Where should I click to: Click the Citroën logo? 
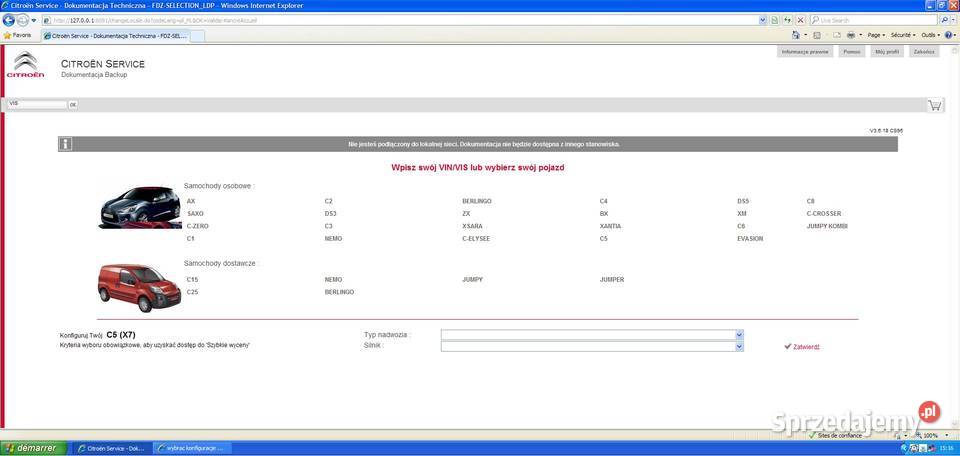tap(26, 65)
